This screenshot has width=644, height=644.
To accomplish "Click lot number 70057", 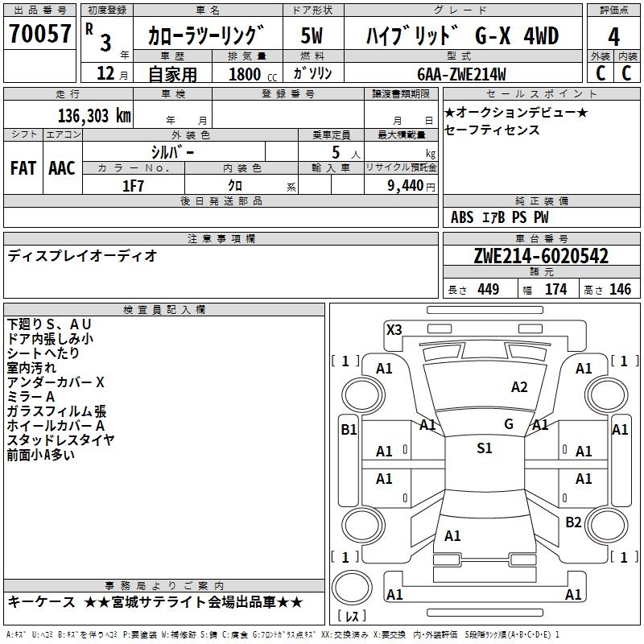I will pos(39,33).
